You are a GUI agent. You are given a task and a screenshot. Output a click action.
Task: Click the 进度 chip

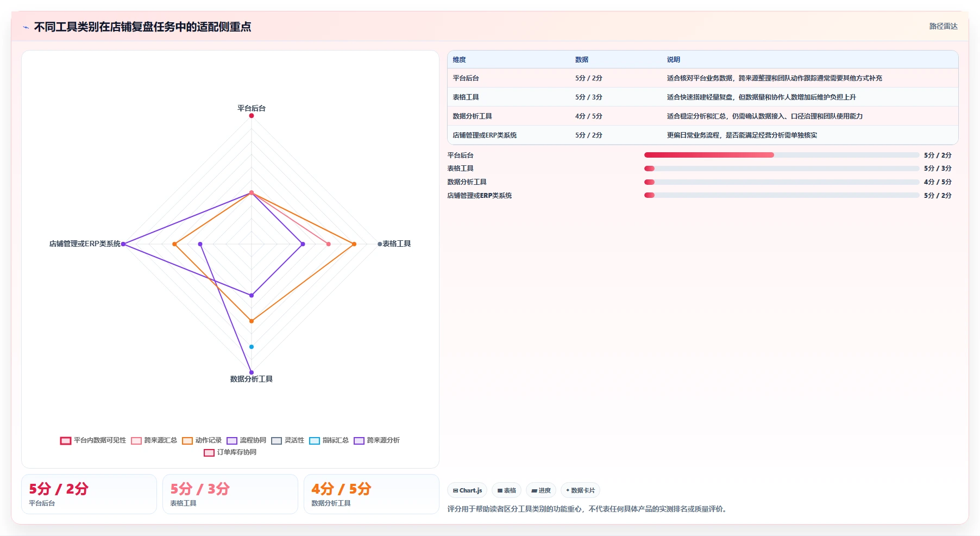(x=541, y=490)
